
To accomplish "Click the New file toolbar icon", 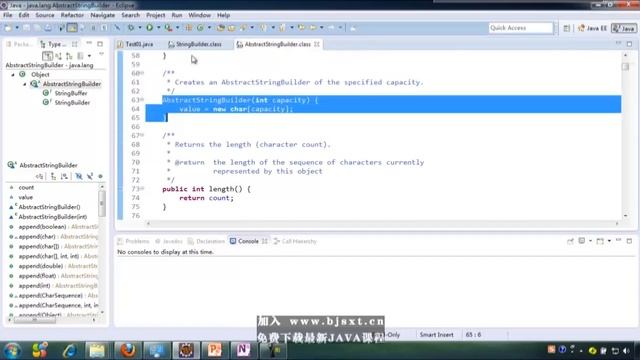I will point(8,28).
